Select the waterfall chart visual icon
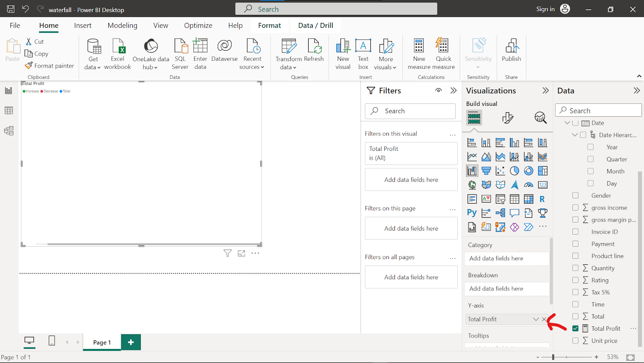 pos(472,171)
